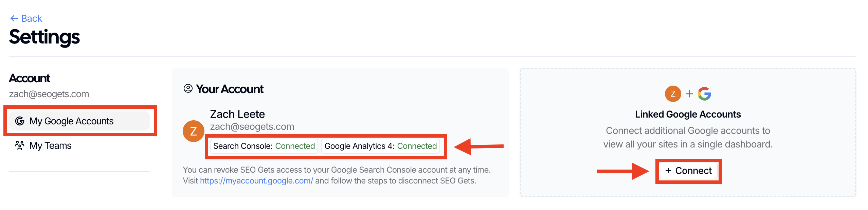The image size is (868, 210).
Task: Click the Settings page title
Action: pyautogui.click(x=44, y=37)
